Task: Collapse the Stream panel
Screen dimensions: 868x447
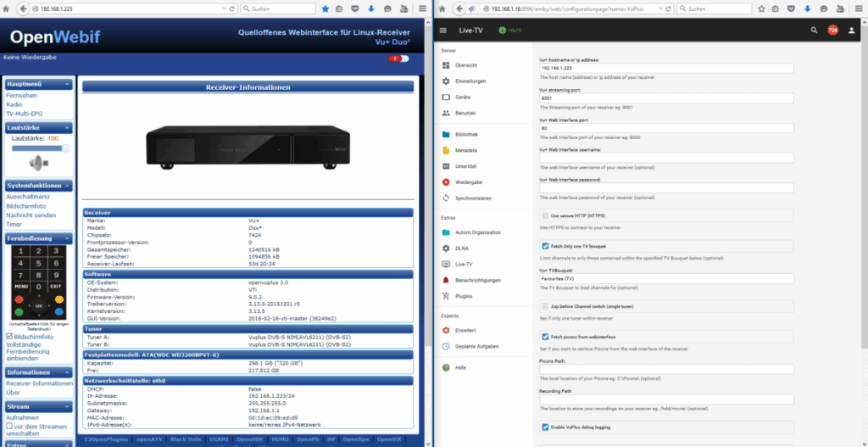Action: [x=67, y=406]
